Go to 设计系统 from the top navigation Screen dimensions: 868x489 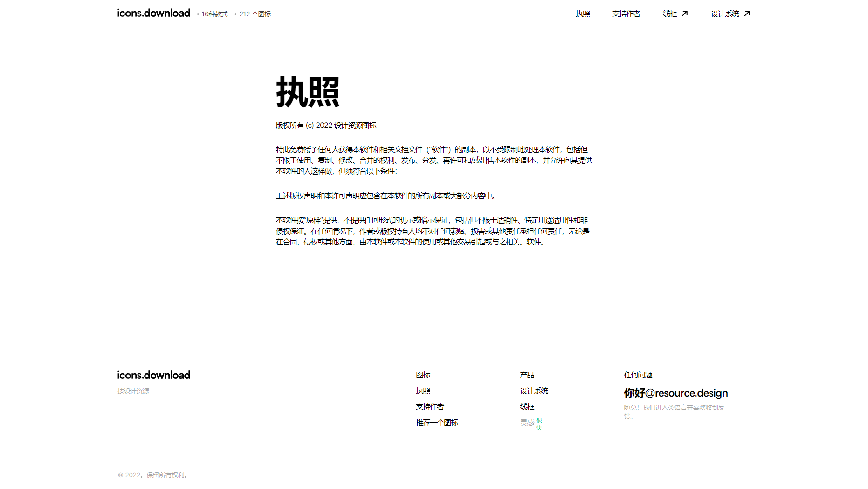pyautogui.click(x=725, y=14)
